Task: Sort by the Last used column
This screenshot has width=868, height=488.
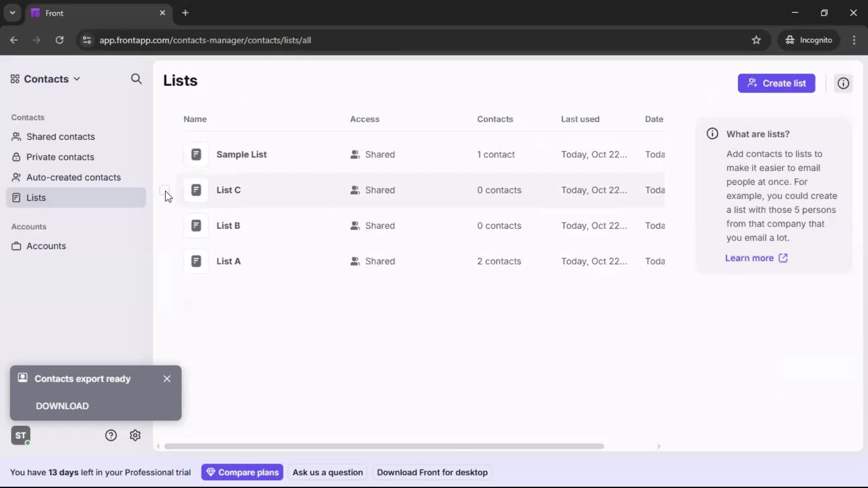Action: 580,119
